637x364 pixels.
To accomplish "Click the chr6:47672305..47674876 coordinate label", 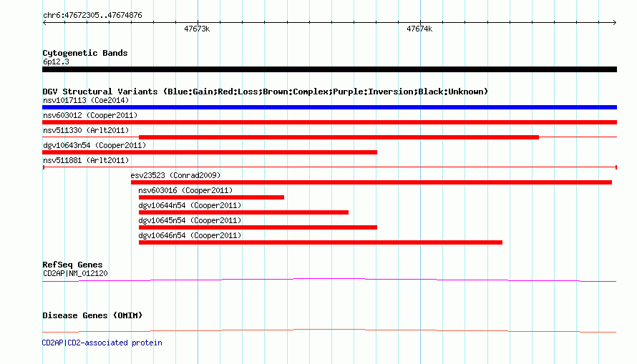I will pyautogui.click(x=92, y=16).
